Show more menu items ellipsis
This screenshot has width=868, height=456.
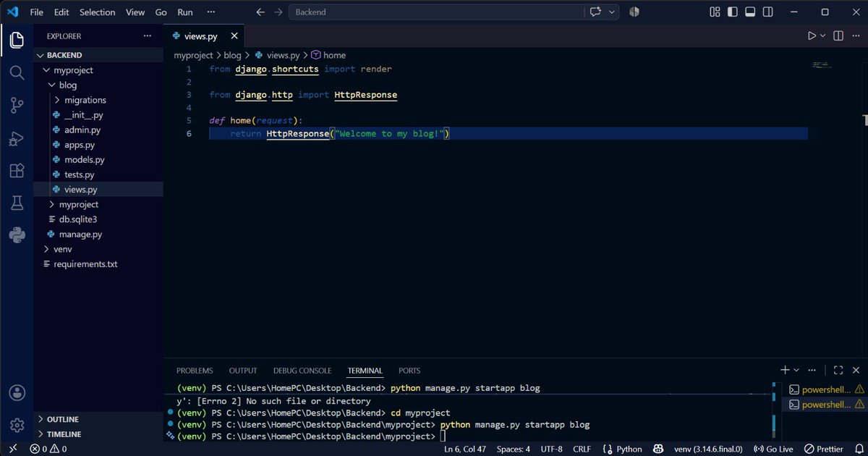pos(211,12)
